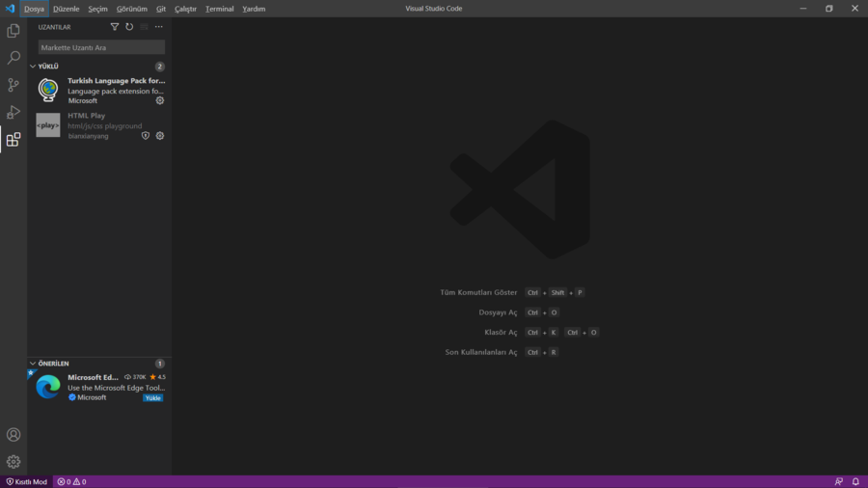Click workspace trust shield on HTML Play
This screenshot has height=488, width=868.
[146, 136]
